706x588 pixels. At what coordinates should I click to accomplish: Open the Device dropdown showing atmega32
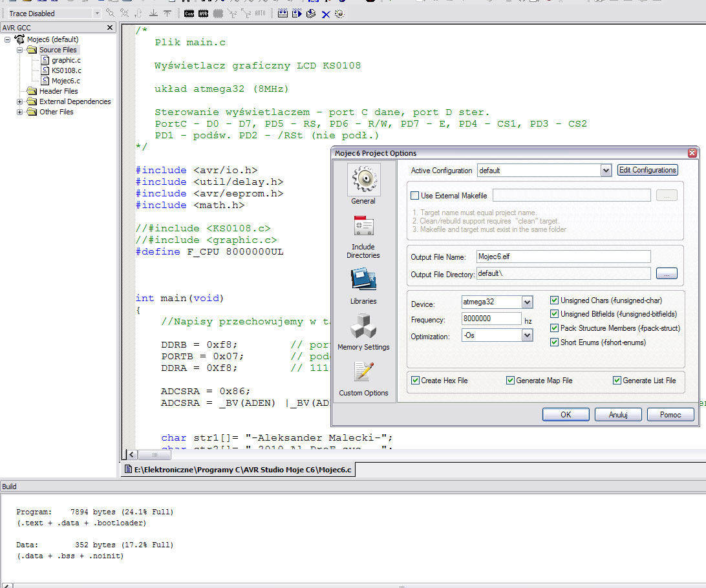point(527,302)
